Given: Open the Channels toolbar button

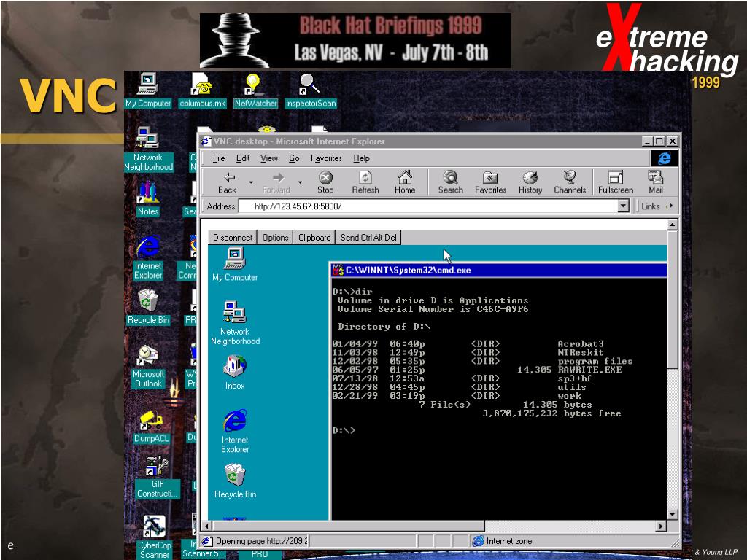Looking at the screenshot, I should pos(570,182).
